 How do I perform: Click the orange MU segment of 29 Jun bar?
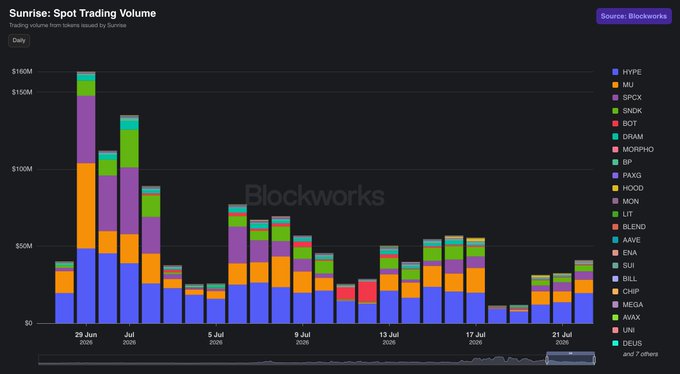pyautogui.click(x=86, y=206)
